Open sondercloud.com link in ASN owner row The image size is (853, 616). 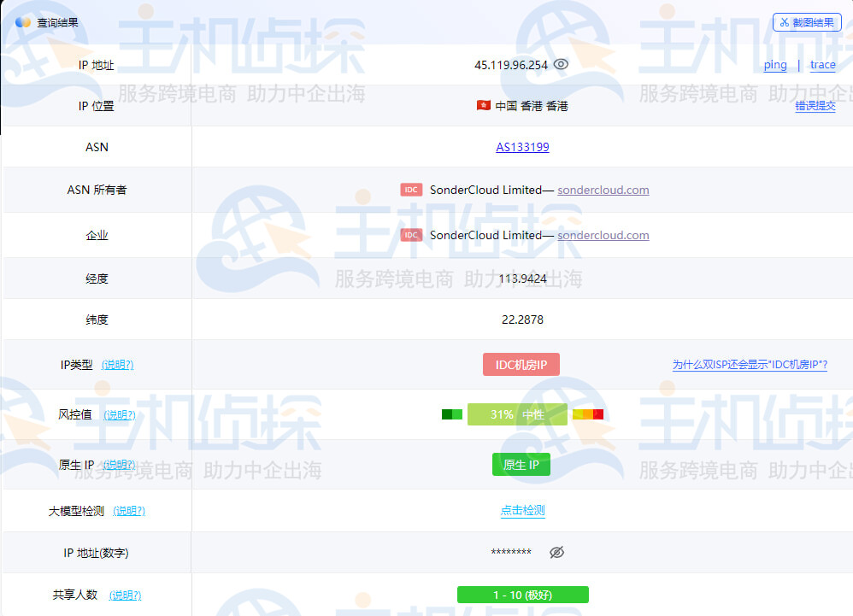tap(603, 190)
